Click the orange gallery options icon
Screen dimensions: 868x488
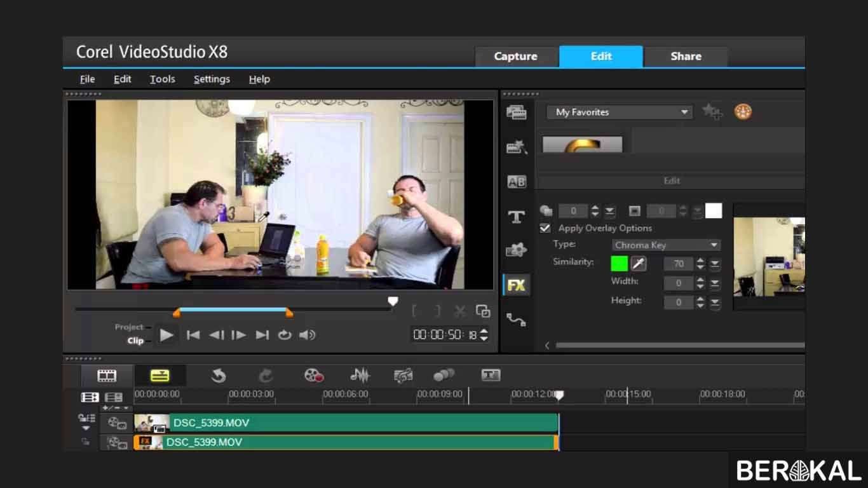pyautogui.click(x=743, y=112)
